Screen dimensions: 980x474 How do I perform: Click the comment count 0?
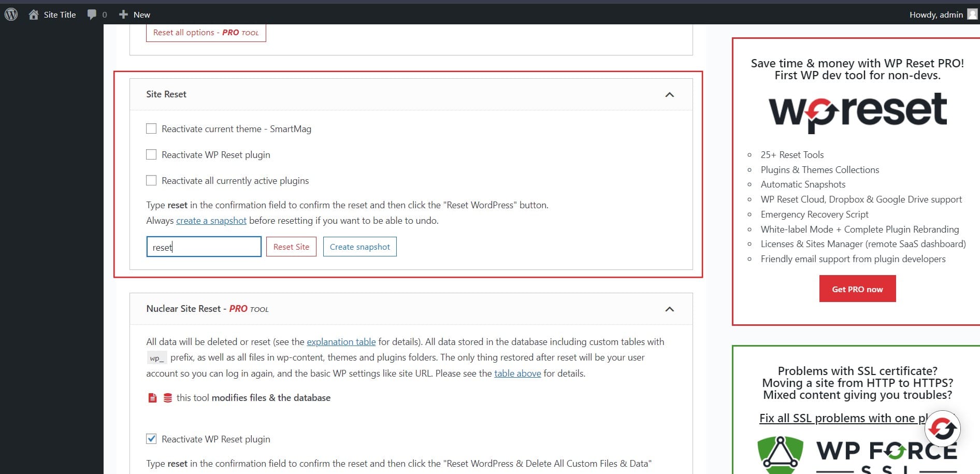[105, 15]
